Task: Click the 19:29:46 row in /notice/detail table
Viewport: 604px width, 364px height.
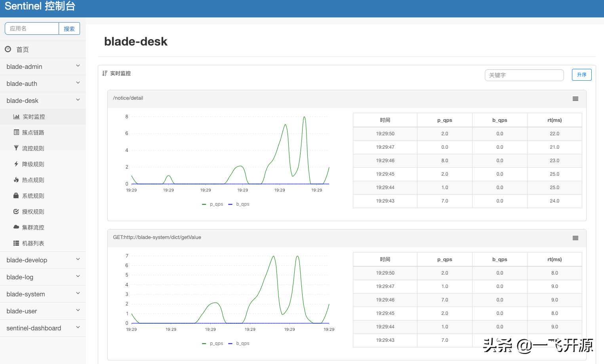Action: pos(467,161)
